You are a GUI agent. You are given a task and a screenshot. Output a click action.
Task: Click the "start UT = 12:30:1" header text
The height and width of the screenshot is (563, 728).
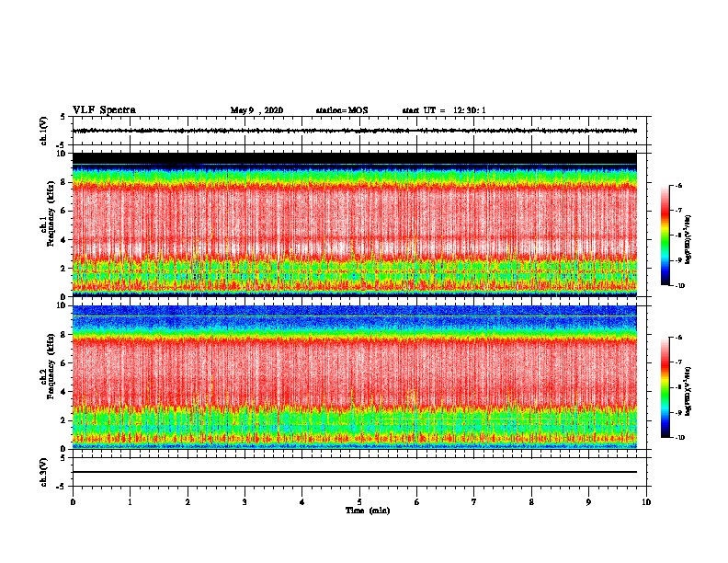pyautogui.click(x=444, y=110)
